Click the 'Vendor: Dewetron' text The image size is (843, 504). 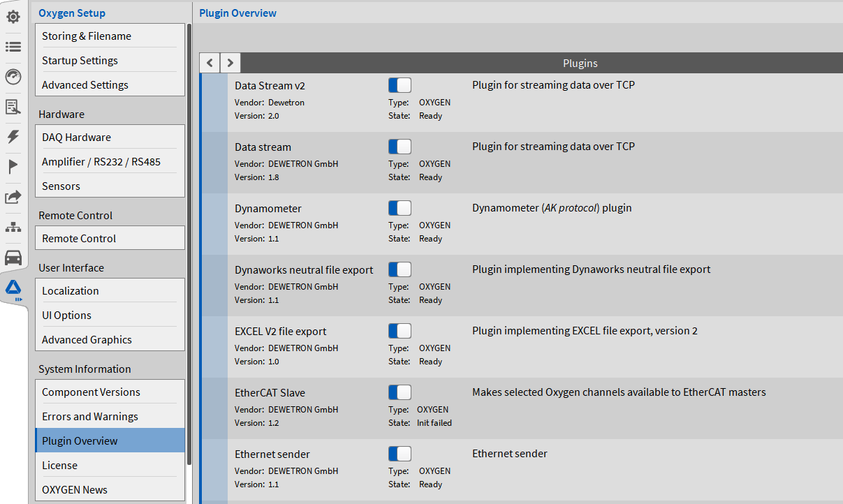tap(270, 103)
